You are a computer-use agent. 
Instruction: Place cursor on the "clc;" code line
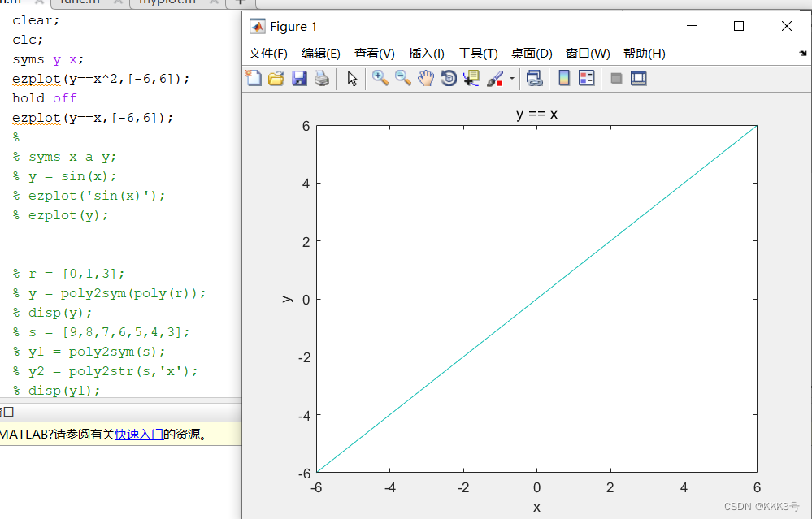click(28, 40)
